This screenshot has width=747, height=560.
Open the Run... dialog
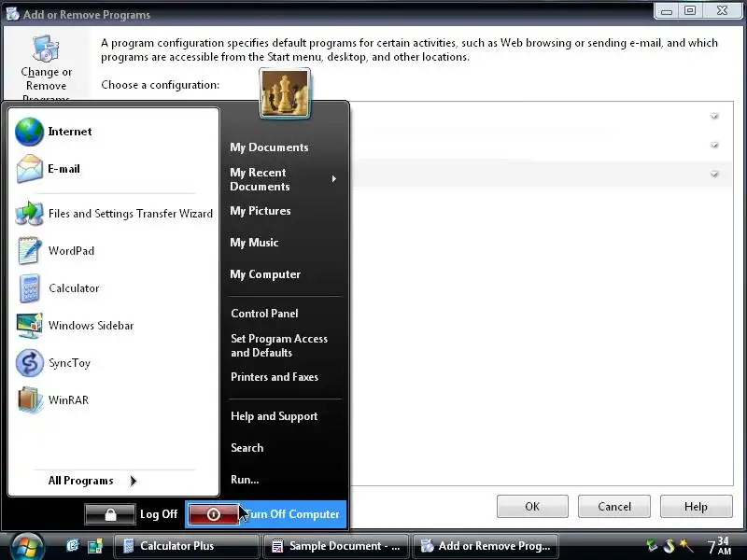point(245,480)
